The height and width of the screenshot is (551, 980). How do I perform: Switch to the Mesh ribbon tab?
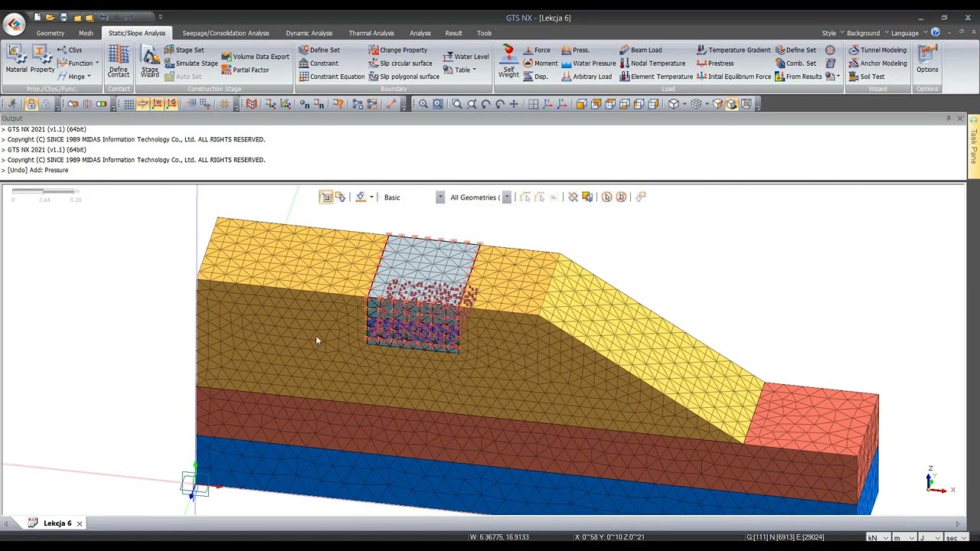[x=86, y=33]
